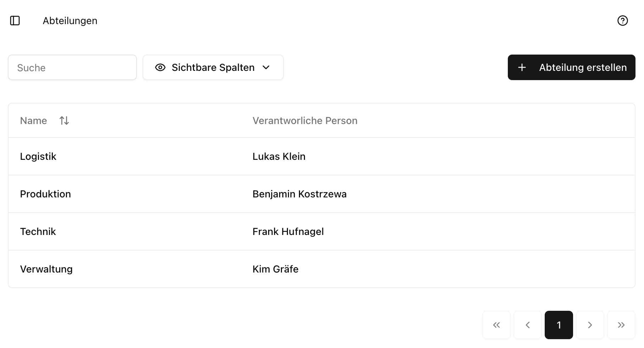644x348 pixels.
Task: Click the sort arrows next to Name
Action: 64,120
